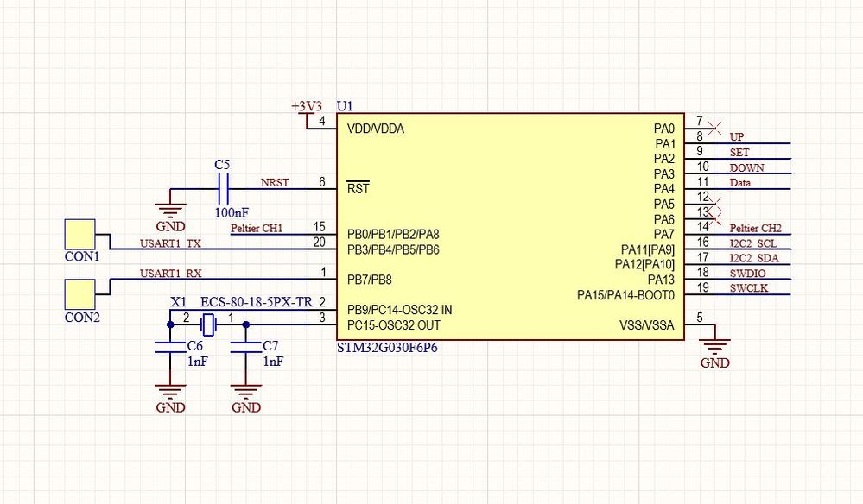
Task: Select the CON2 designator text
Action: pyautogui.click(x=82, y=318)
